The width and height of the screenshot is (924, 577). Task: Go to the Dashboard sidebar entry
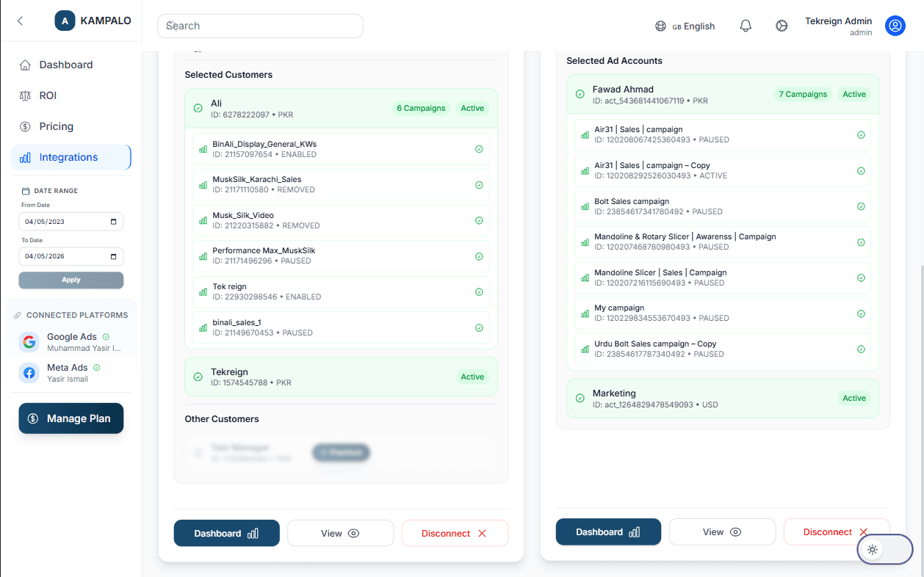(66, 65)
